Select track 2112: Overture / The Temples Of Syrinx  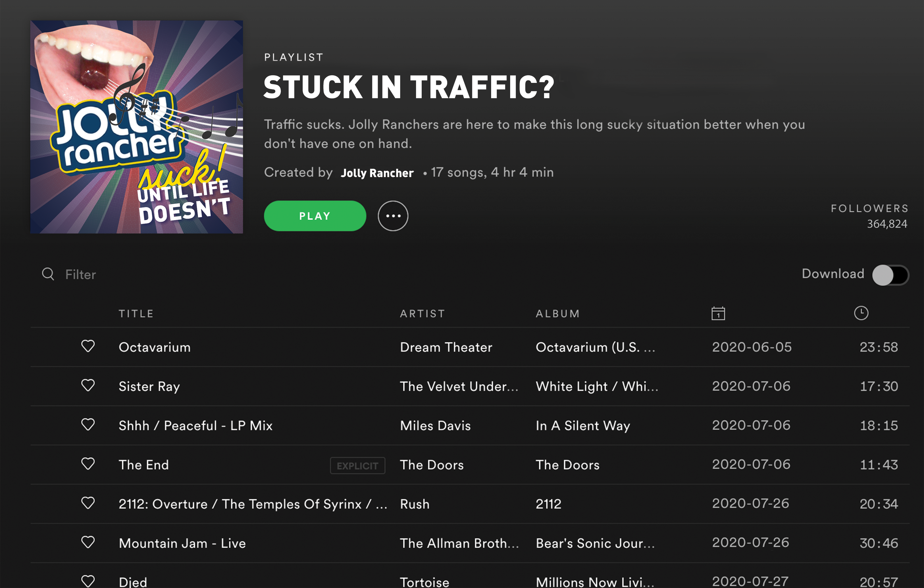253,504
